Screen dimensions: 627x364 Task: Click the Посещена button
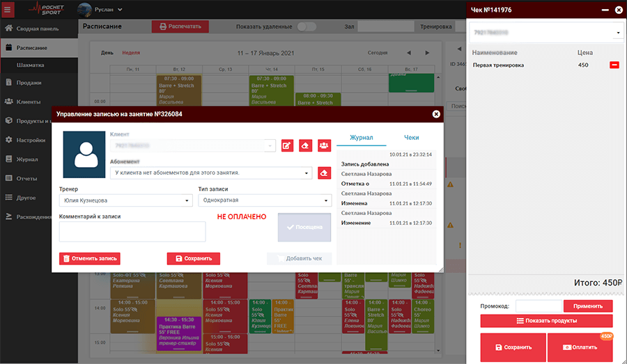point(304,228)
